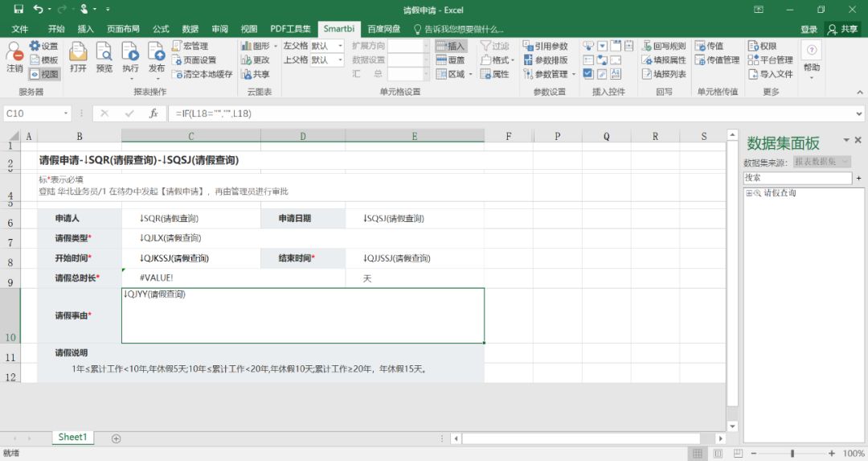Open 平台管理 in the ribbon
This screenshot has height=461, width=868.
(x=770, y=60)
